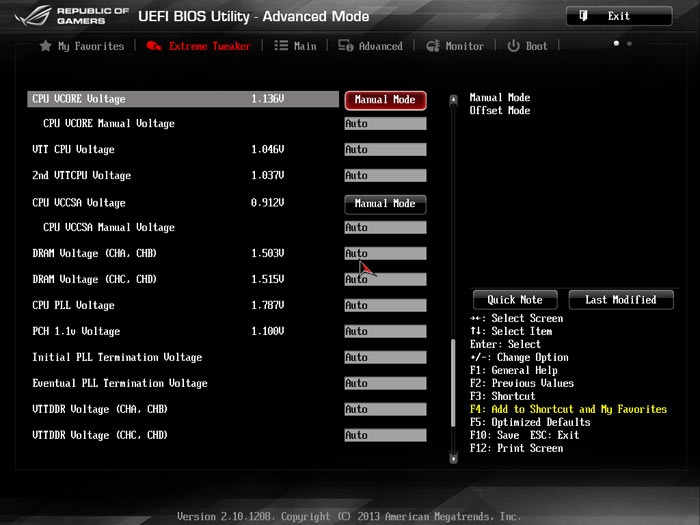Open the CPU VCORE Voltage Manual Mode dropdown
700x525 pixels.
click(385, 100)
